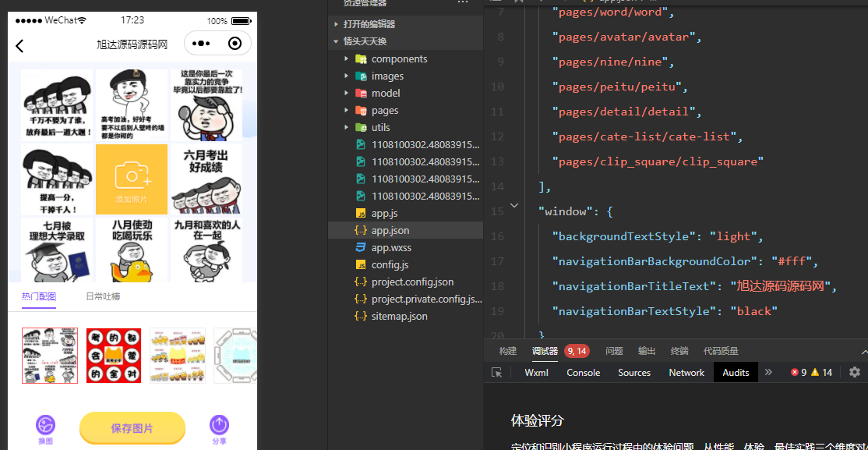Close mini program via capsule circle icon
This screenshot has width=868, height=450.
pyautogui.click(x=235, y=44)
